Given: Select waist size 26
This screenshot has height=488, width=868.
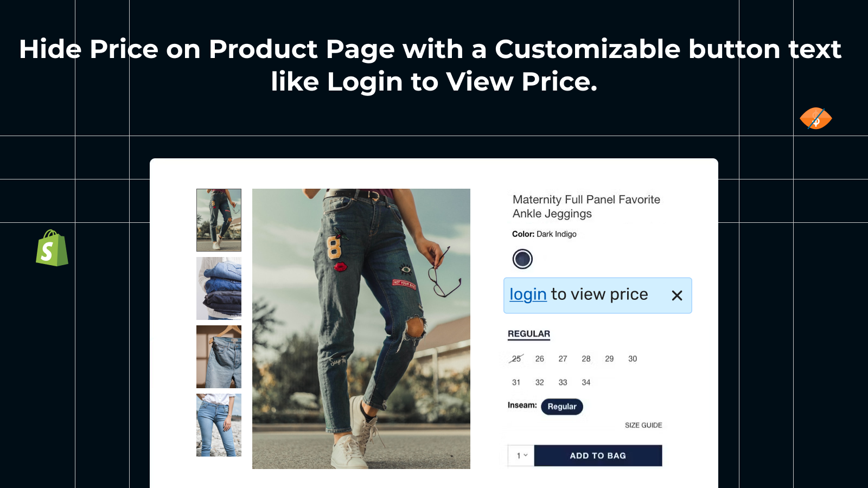Looking at the screenshot, I should (539, 359).
